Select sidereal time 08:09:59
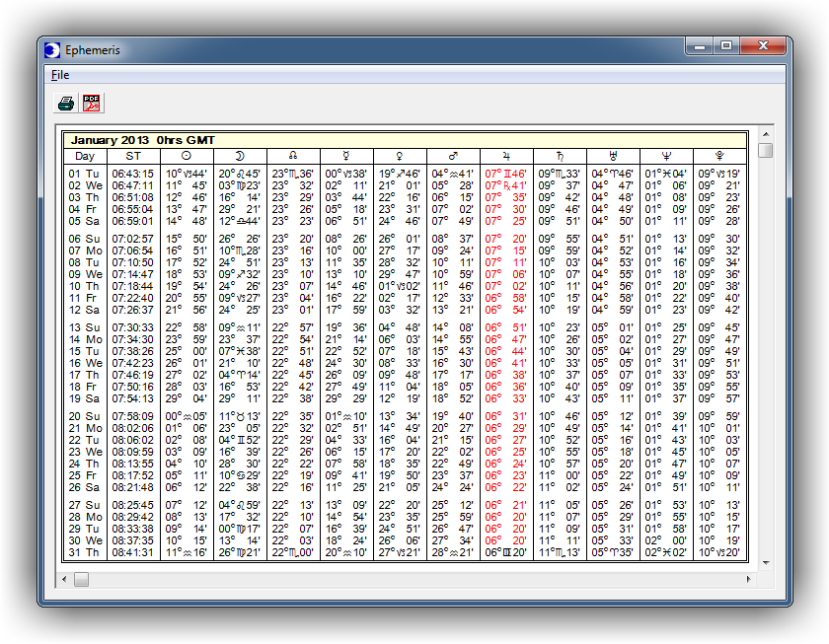The image size is (829, 644). click(x=132, y=453)
